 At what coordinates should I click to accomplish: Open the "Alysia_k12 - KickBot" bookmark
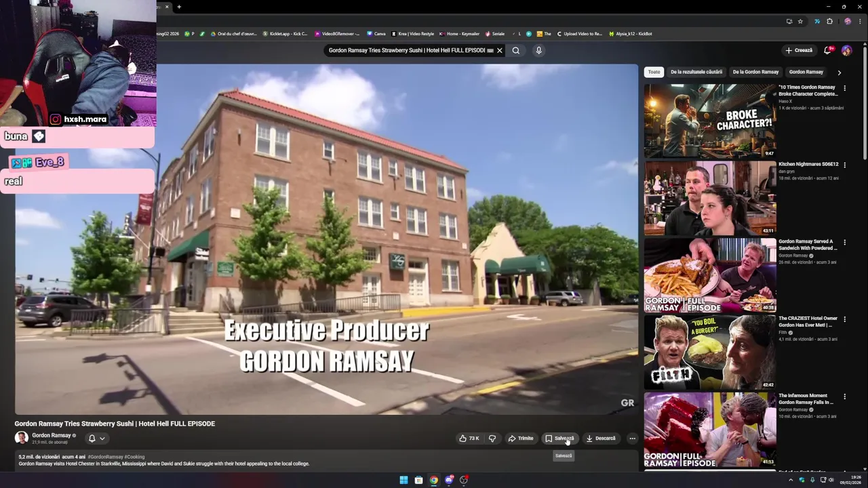(630, 33)
